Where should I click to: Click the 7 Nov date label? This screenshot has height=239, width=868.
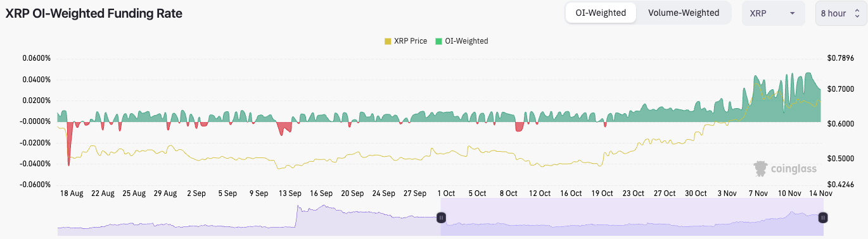[758, 193]
